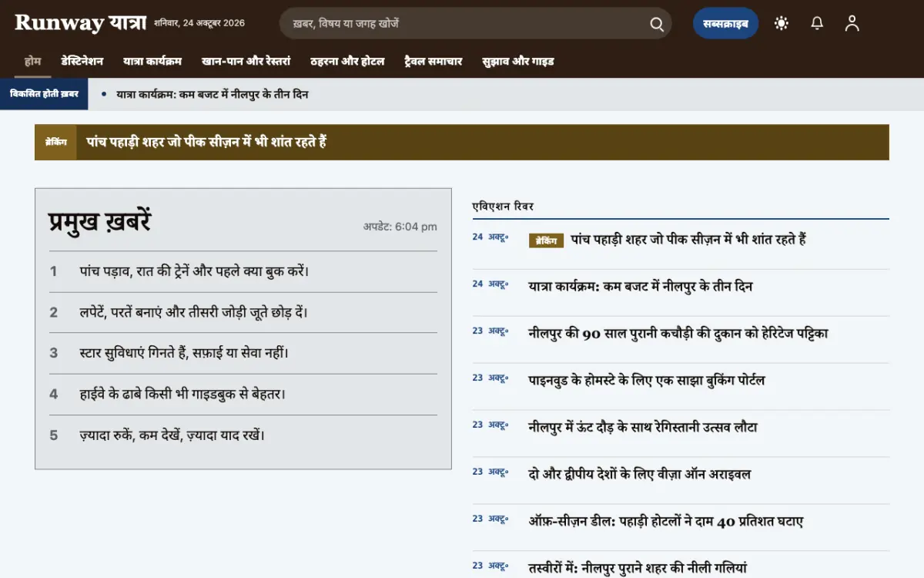Open the user account profile icon
Screen dimensions: 924x578
(x=852, y=23)
